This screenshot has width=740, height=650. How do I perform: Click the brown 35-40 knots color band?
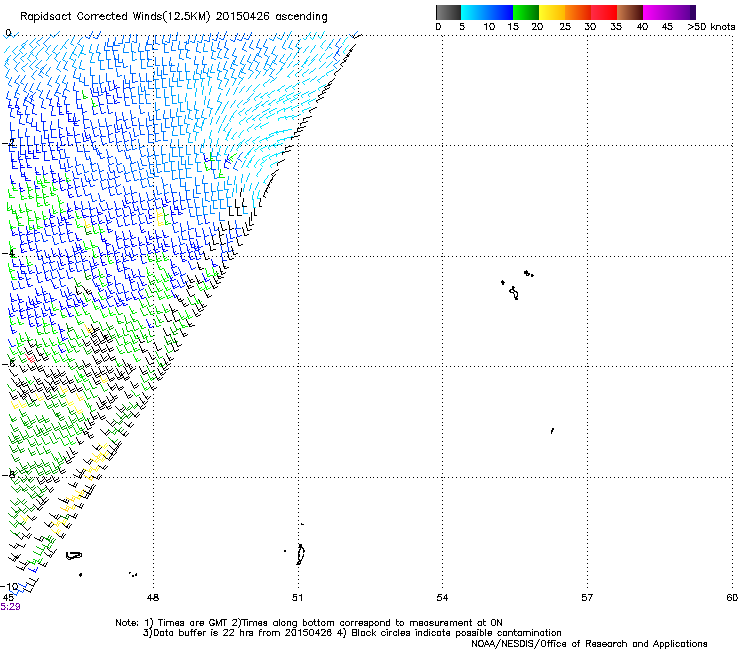click(630, 12)
